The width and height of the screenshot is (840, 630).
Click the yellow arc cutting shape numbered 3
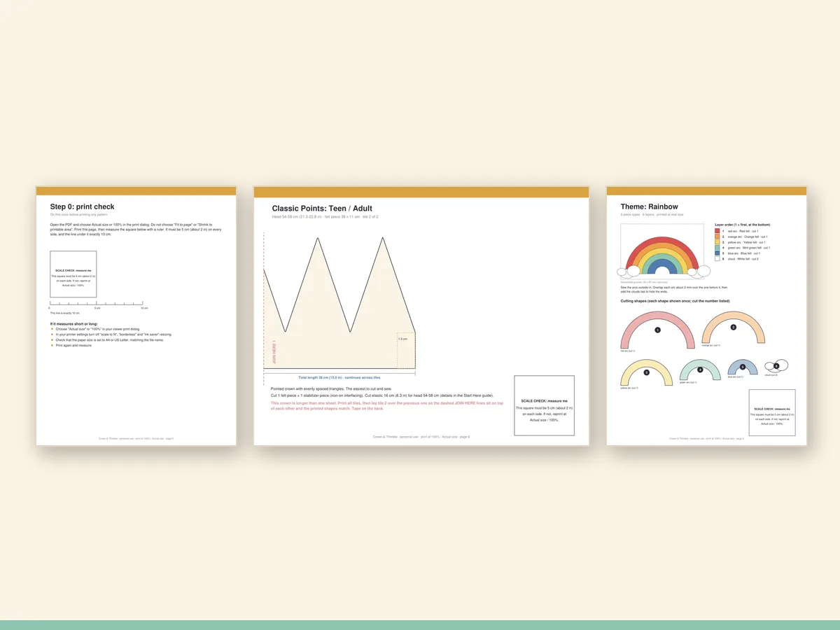click(646, 372)
